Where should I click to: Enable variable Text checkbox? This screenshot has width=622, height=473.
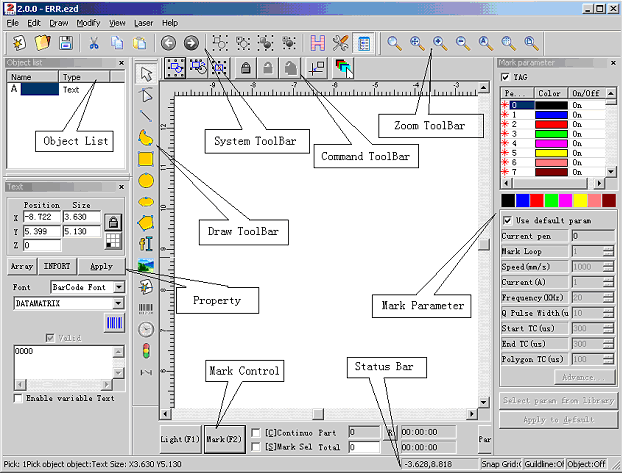click(19, 399)
